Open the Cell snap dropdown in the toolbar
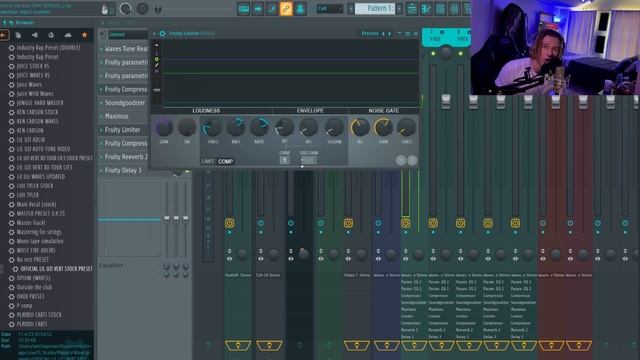640x360 pixels. pyautogui.click(x=329, y=9)
